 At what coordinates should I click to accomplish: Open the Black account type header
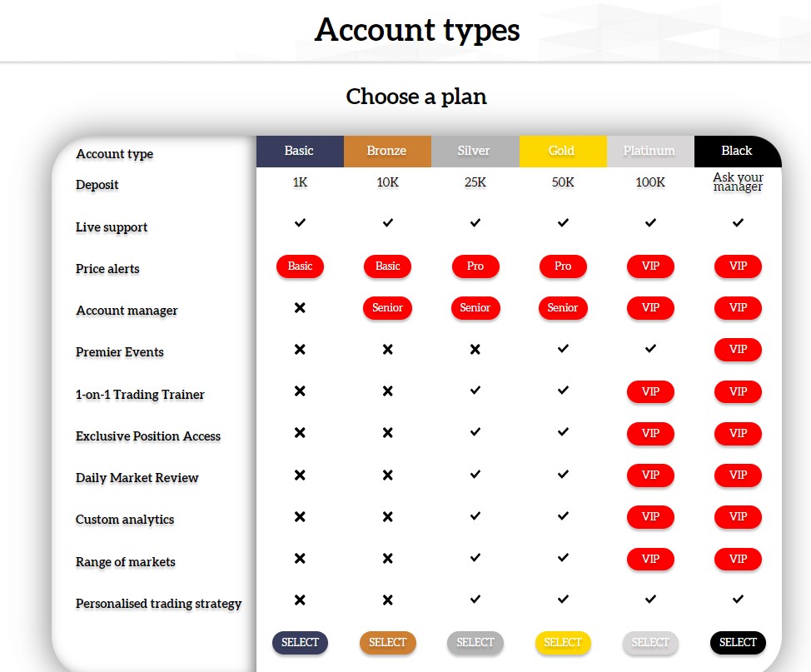[738, 151]
